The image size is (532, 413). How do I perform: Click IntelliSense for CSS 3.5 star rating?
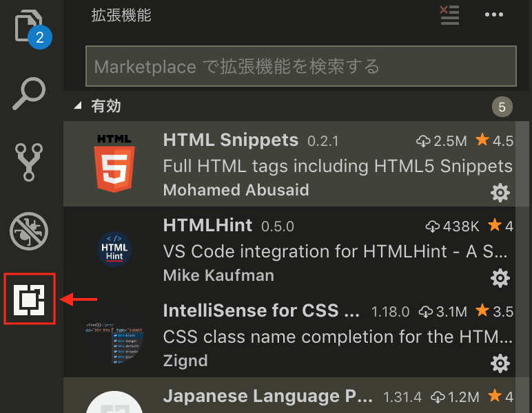coord(494,311)
